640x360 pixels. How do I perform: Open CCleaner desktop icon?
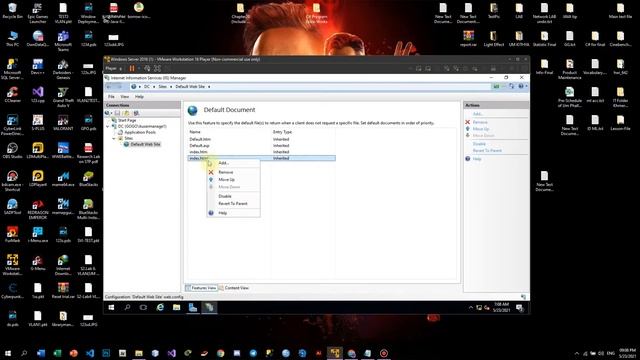pyautogui.click(x=12, y=95)
